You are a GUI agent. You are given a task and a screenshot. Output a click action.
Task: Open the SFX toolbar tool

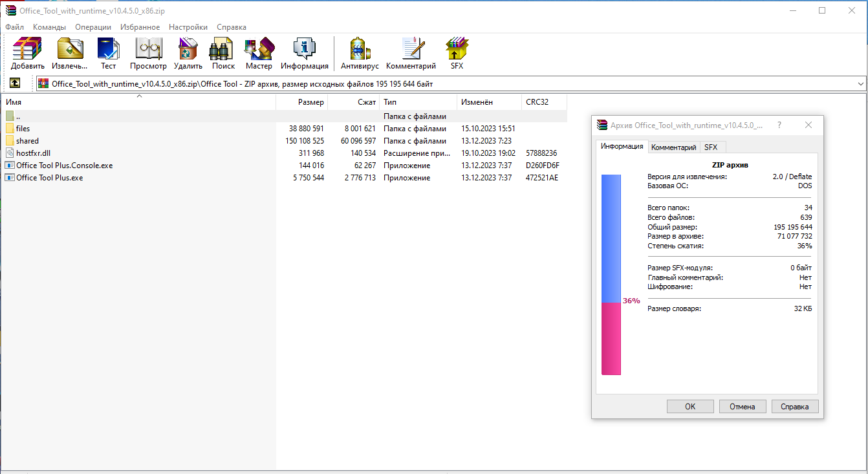click(457, 53)
